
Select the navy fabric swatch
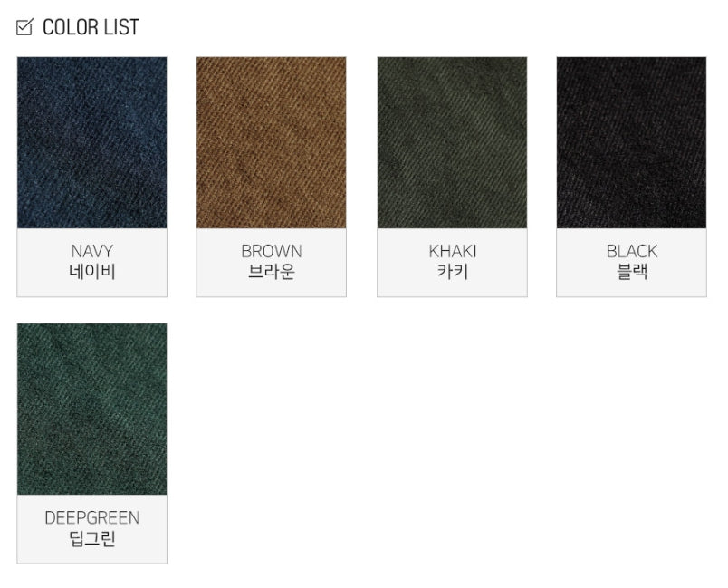(x=92, y=142)
